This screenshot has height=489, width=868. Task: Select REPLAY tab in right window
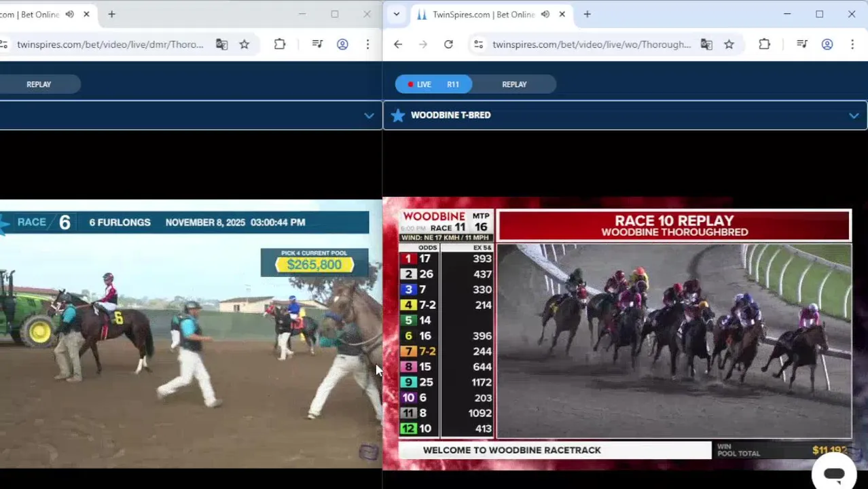(514, 84)
